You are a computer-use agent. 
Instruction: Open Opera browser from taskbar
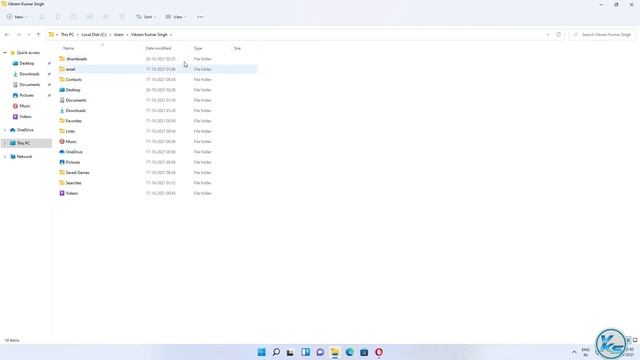point(379,352)
